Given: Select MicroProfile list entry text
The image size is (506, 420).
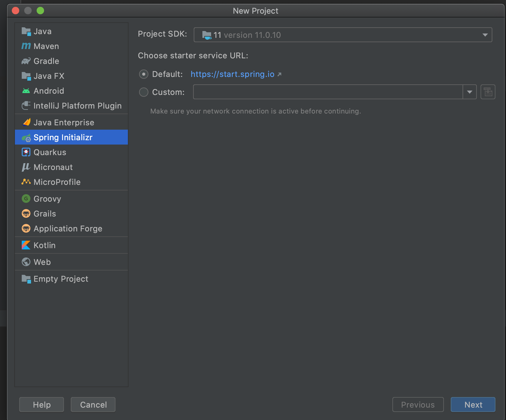Looking at the screenshot, I should (57, 182).
